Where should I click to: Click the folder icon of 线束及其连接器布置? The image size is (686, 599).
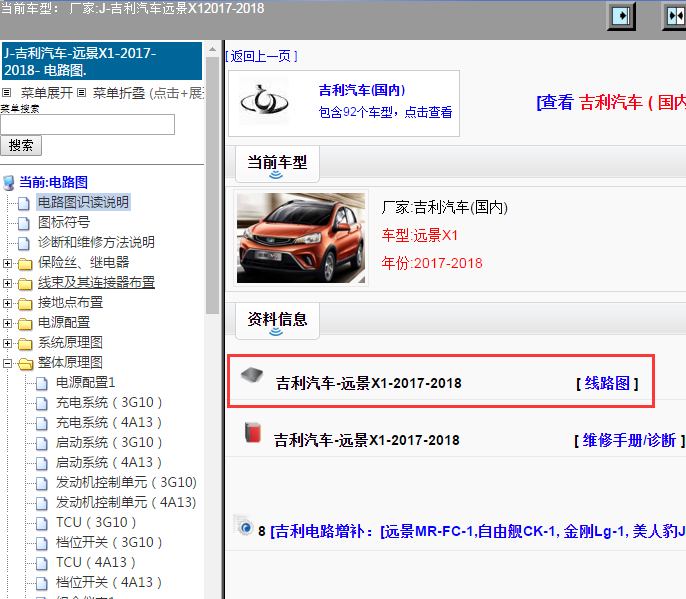(25, 284)
